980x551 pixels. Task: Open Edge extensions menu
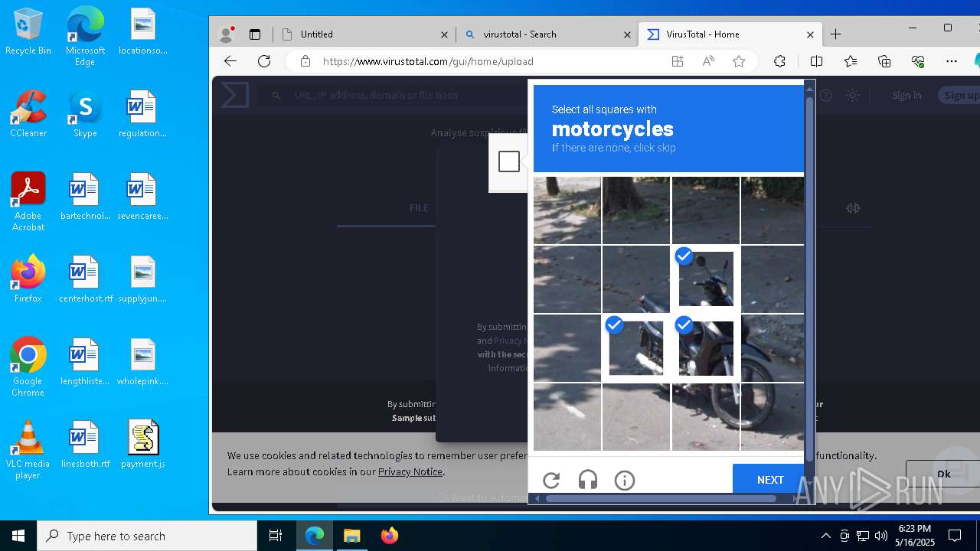pyautogui.click(x=779, y=61)
